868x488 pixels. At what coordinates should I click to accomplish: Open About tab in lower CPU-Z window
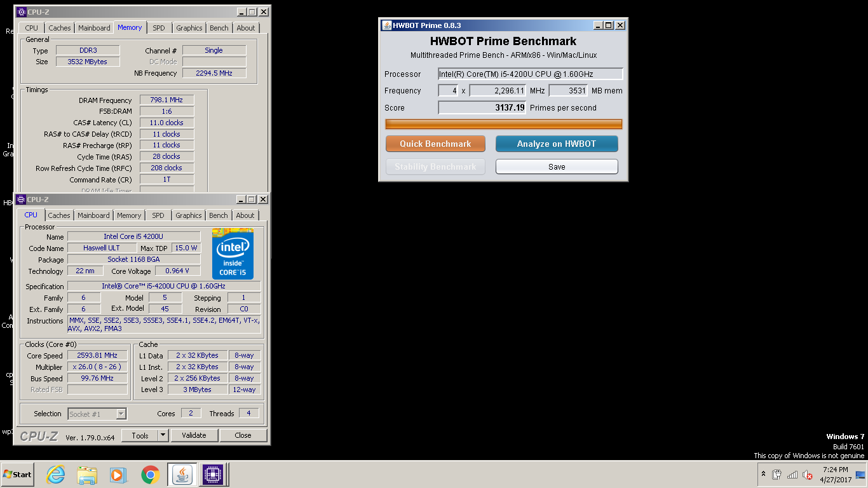click(x=245, y=215)
